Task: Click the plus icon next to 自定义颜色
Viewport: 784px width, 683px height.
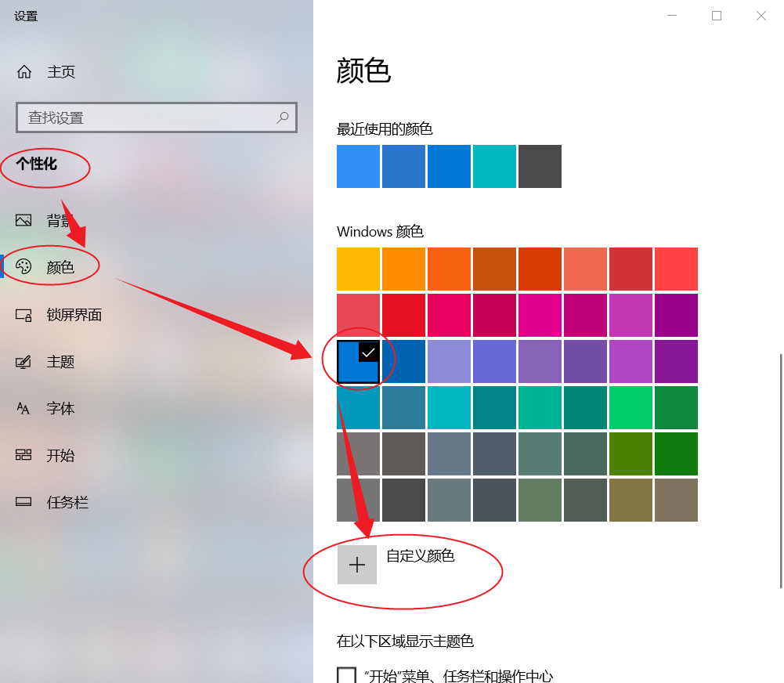Action: point(357,564)
